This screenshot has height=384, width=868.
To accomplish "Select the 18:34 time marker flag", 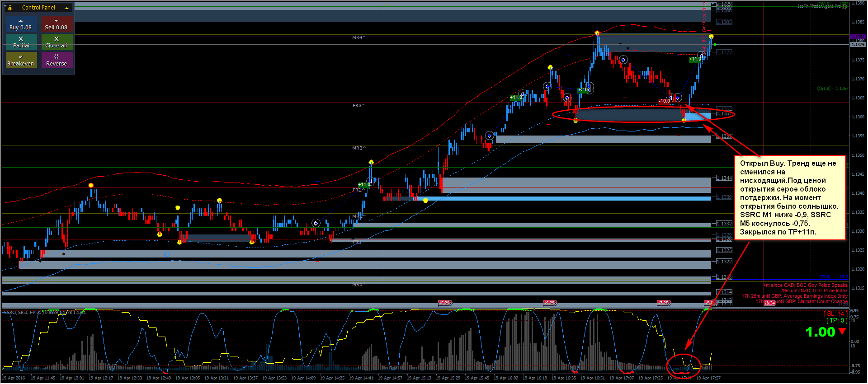I will [x=769, y=303].
